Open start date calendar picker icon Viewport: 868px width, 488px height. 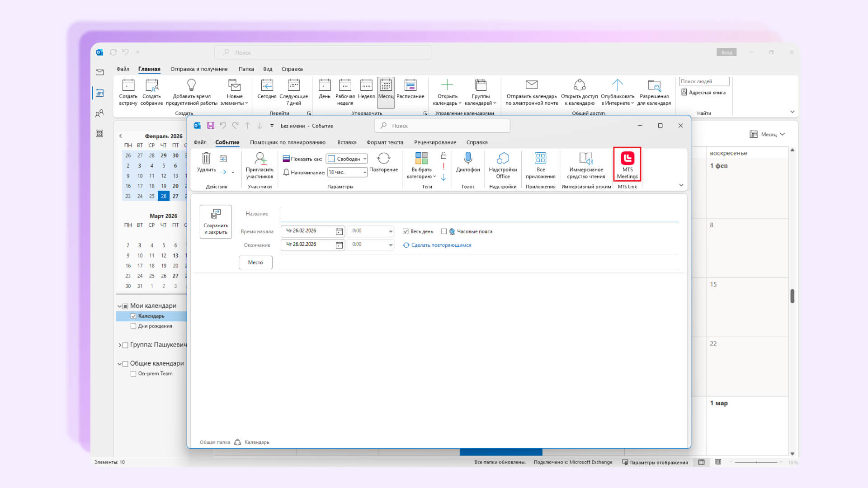[339, 231]
